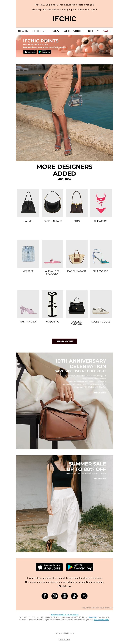This screenshot has height=644, width=129.
Task: Click SHOP NOW on Summer Sale banner
Action: (100, 478)
